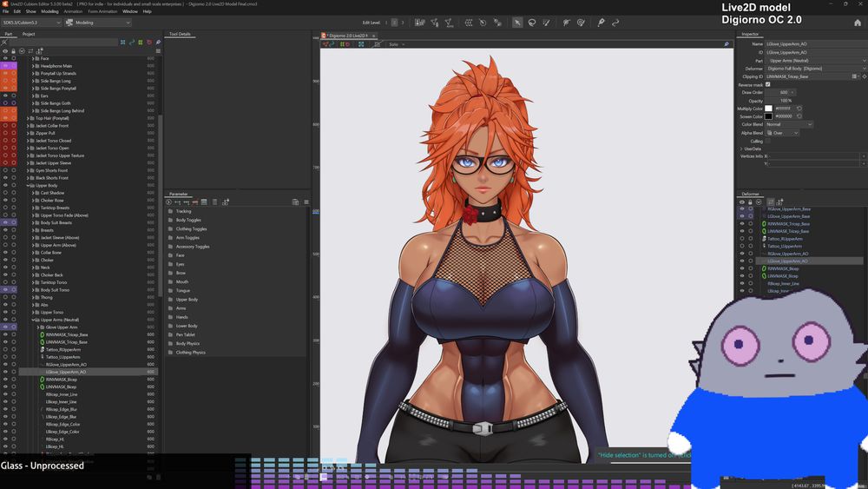The height and width of the screenshot is (489, 868).
Task: Open the Deformer dropdown in Inspector
Action: click(x=816, y=69)
